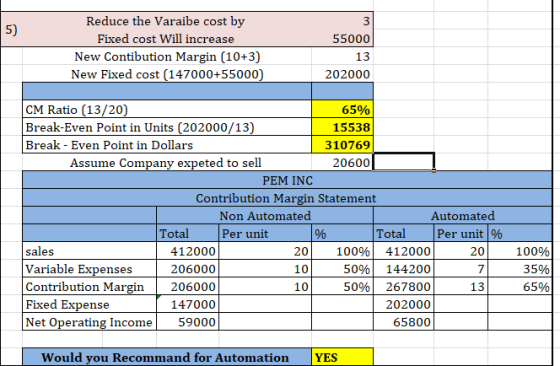Click the 20600 units cell
This screenshot has height=366, width=560.
(342, 162)
